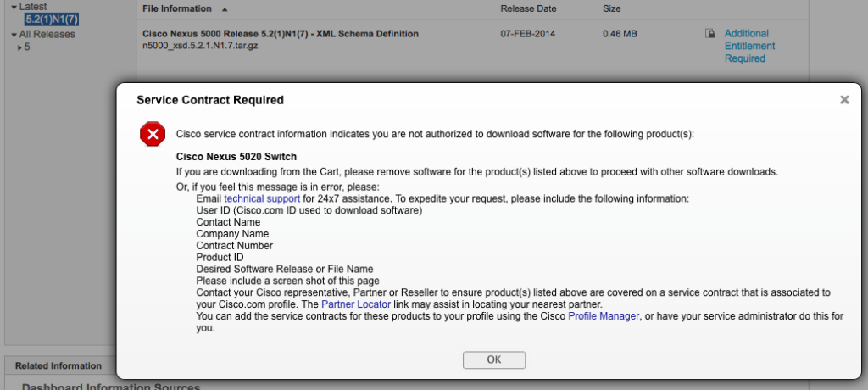Click the Contact Name line
Viewport: 868px width, 390px height.
coord(228,222)
